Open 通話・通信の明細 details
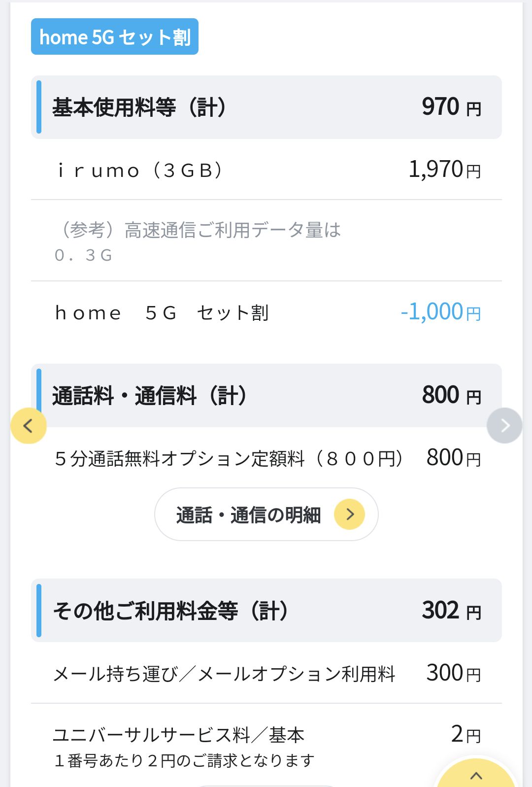Viewport: 532px width, 787px height. (249, 514)
